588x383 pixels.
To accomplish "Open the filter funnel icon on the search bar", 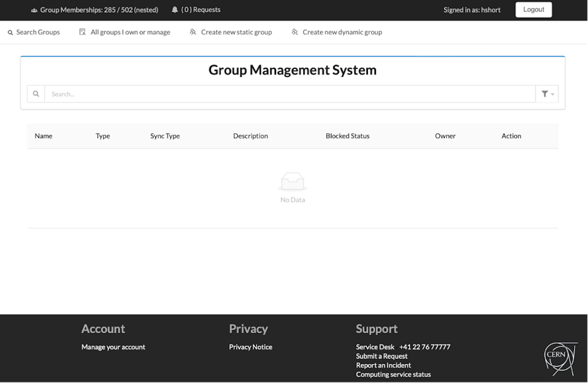I will click(x=544, y=94).
